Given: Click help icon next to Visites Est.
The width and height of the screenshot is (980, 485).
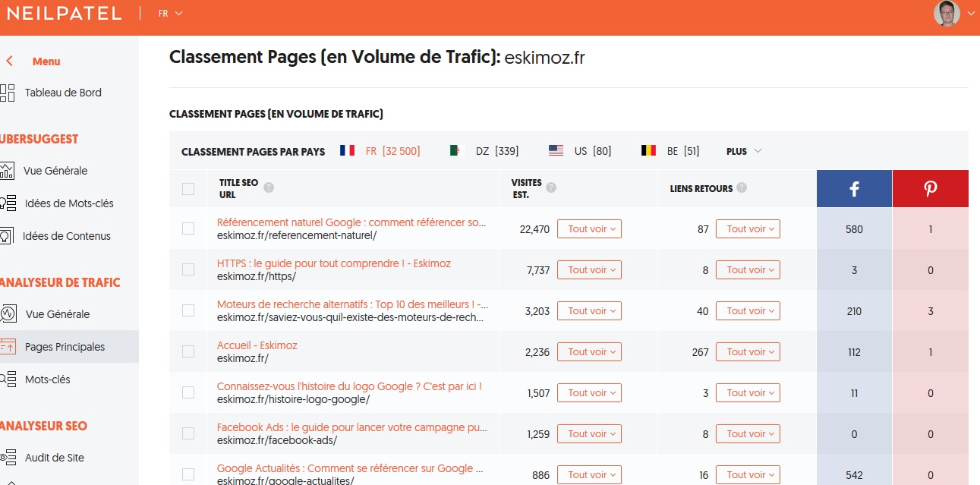Looking at the screenshot, I should (551, 187).
